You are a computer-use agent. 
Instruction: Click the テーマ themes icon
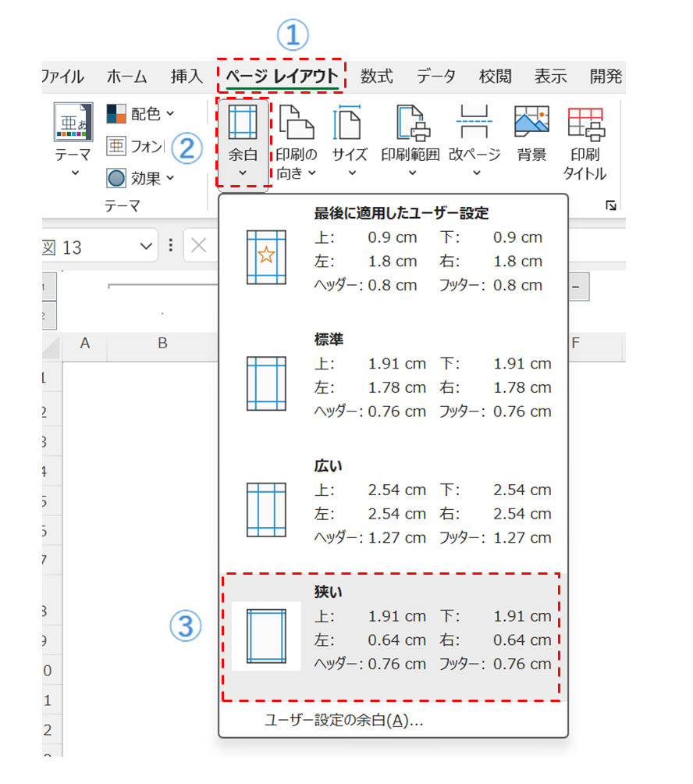[x=73, y=123]
